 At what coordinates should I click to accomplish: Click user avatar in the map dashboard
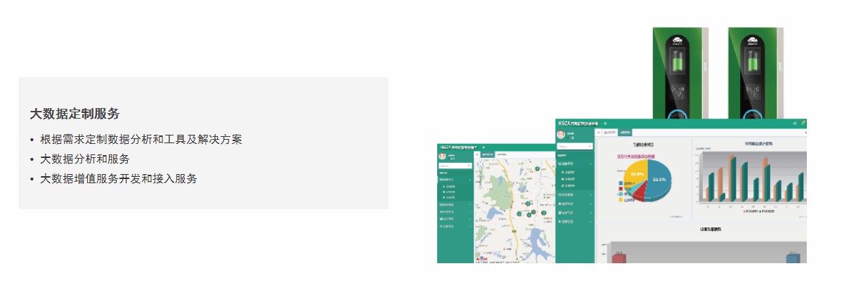[443, 157]
